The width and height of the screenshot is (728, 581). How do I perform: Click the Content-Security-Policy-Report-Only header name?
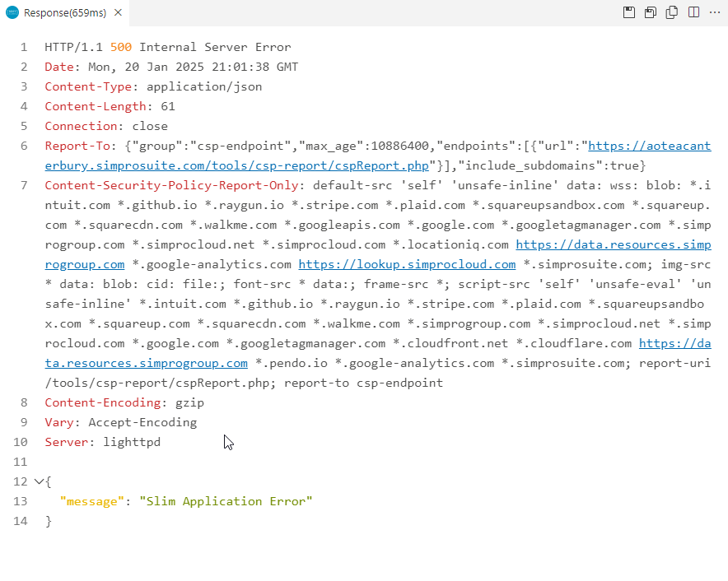pos(172,186)
